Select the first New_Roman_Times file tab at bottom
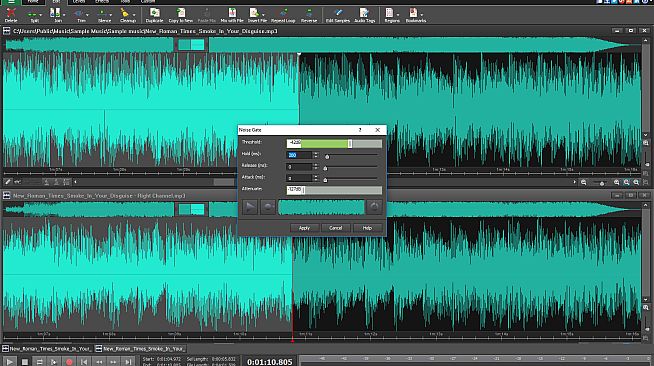654x366 pixels. point(47,348)
